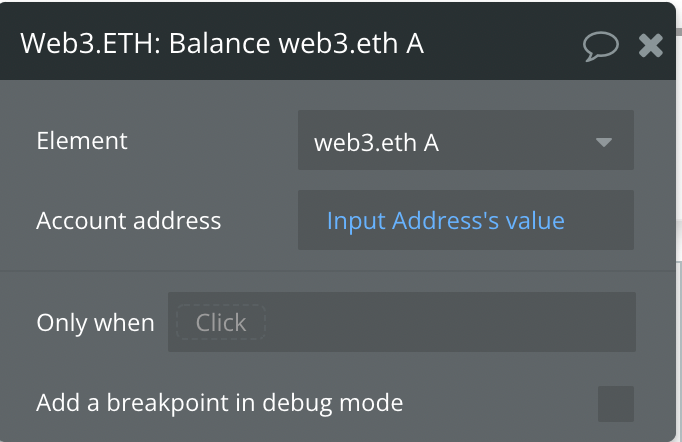Image resolution: width=682 pixels, height=442 pixels.
Task: Select the web3.eth A text in Element box
Action: [376, 143]
